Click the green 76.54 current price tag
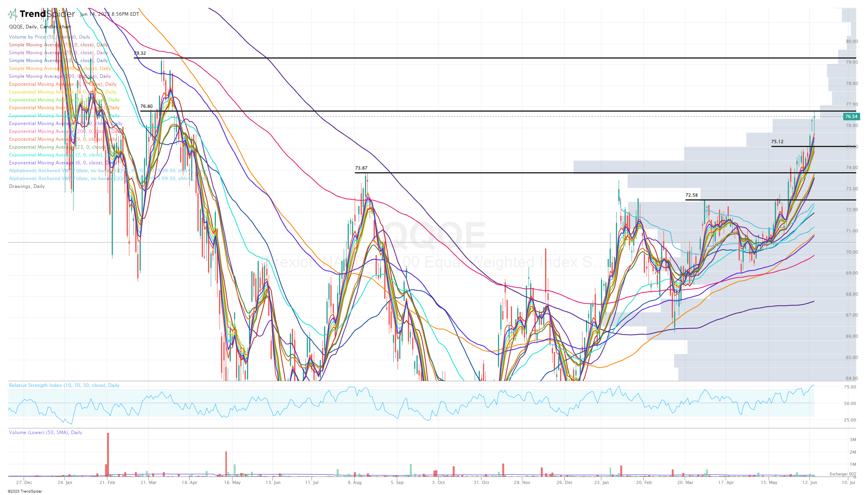Image resolution: width=868 pixels, height=495 pixels. click(x=851, y=117)
